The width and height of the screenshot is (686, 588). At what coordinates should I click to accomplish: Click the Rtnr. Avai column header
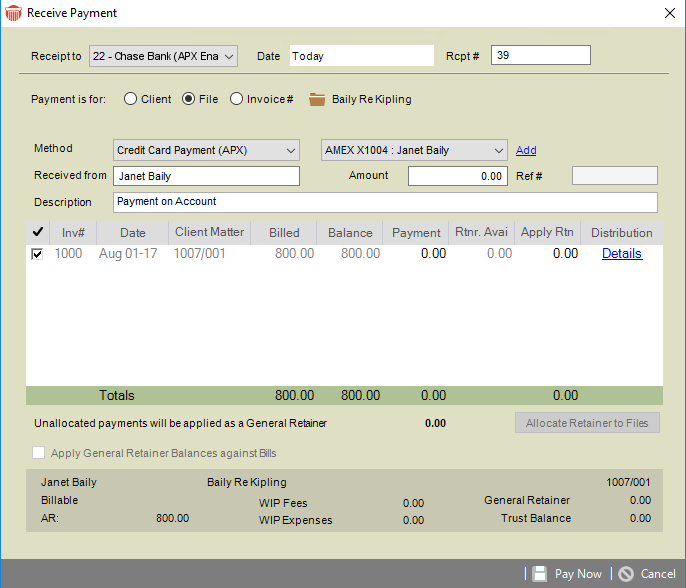tap(481, 232)
